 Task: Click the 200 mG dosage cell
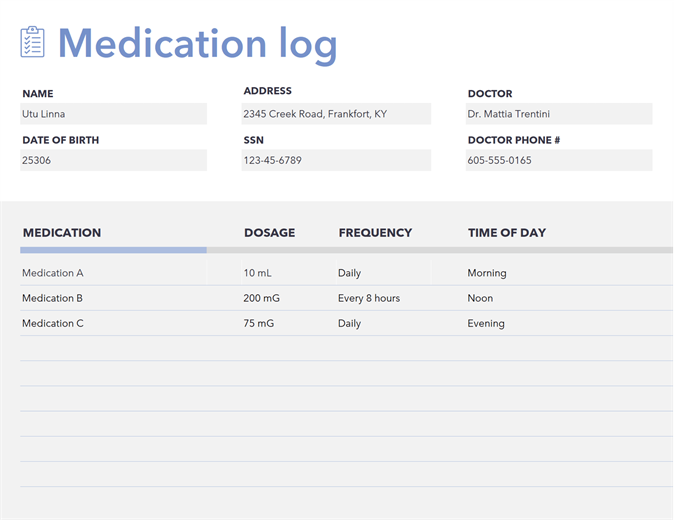click(x=262, y=298)
